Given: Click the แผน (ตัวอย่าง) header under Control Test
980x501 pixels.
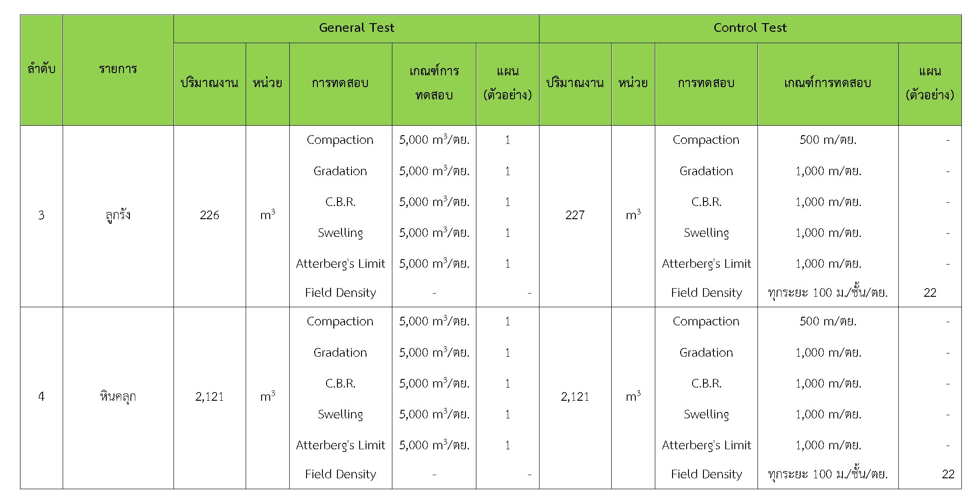Looking at the screenshot, I should tap(930, 83).
